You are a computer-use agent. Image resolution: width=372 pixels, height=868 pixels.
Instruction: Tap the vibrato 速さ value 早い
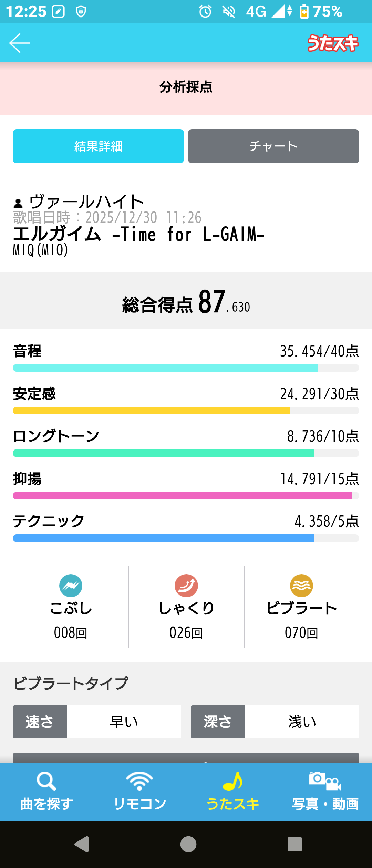[x=124, y=722]
